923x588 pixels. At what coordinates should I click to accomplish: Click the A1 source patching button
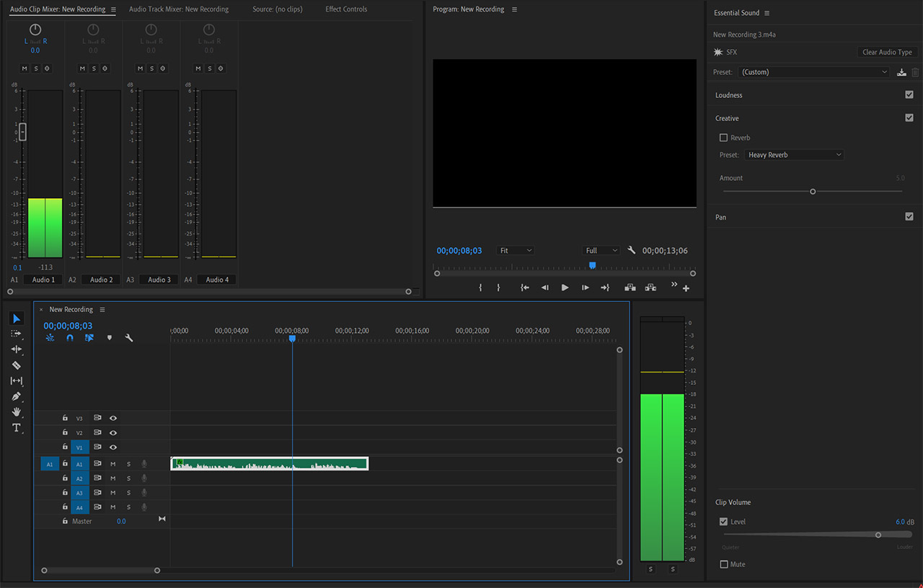50,464
